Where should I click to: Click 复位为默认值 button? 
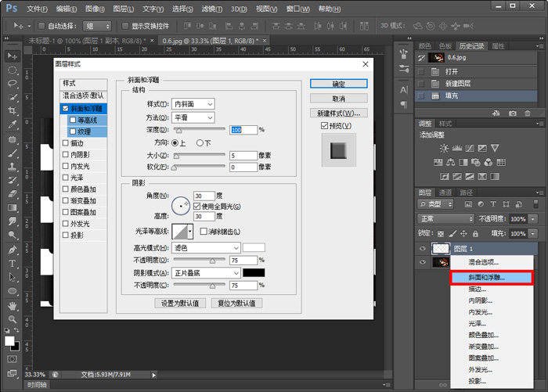point(236,304)
